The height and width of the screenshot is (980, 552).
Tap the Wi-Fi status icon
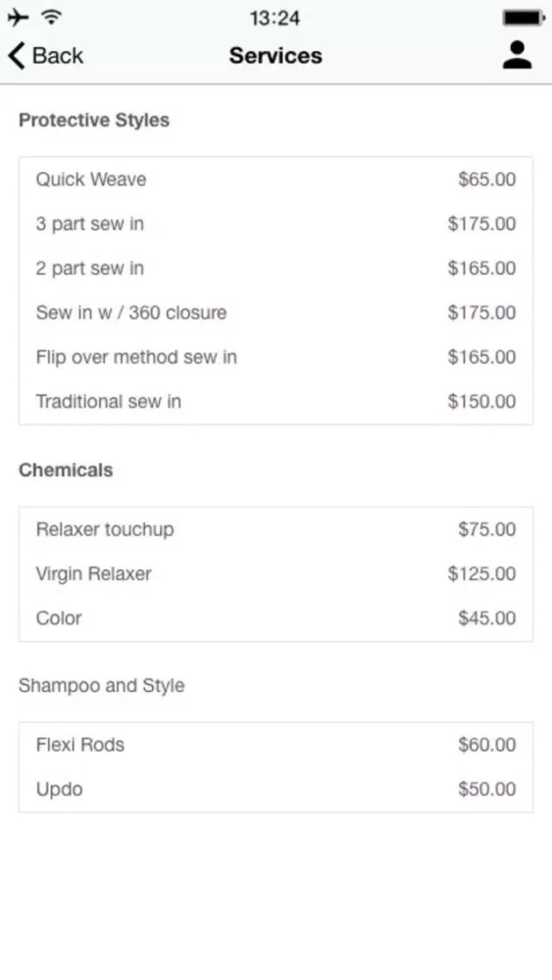coord(51,18)
